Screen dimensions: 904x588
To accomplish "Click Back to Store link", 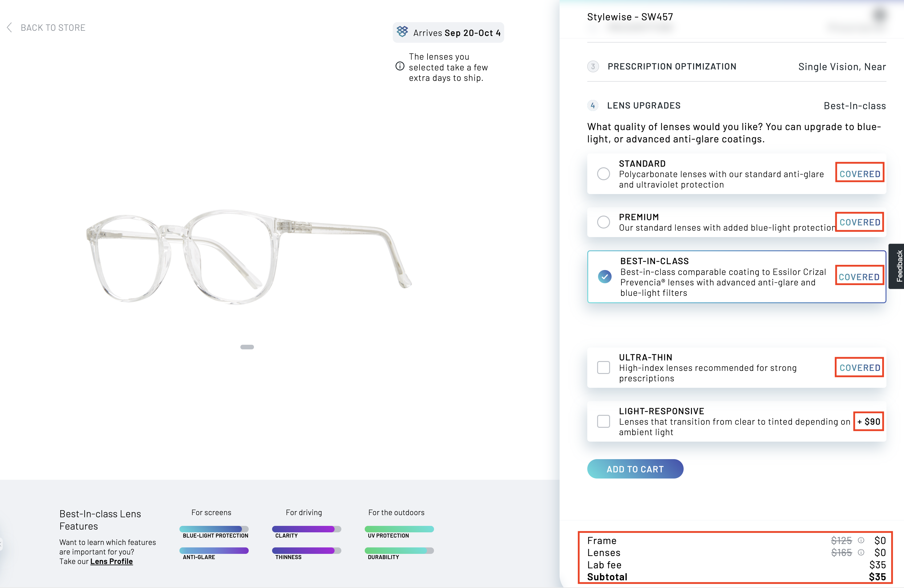I will pyautogui.click(x=53, y=28).
